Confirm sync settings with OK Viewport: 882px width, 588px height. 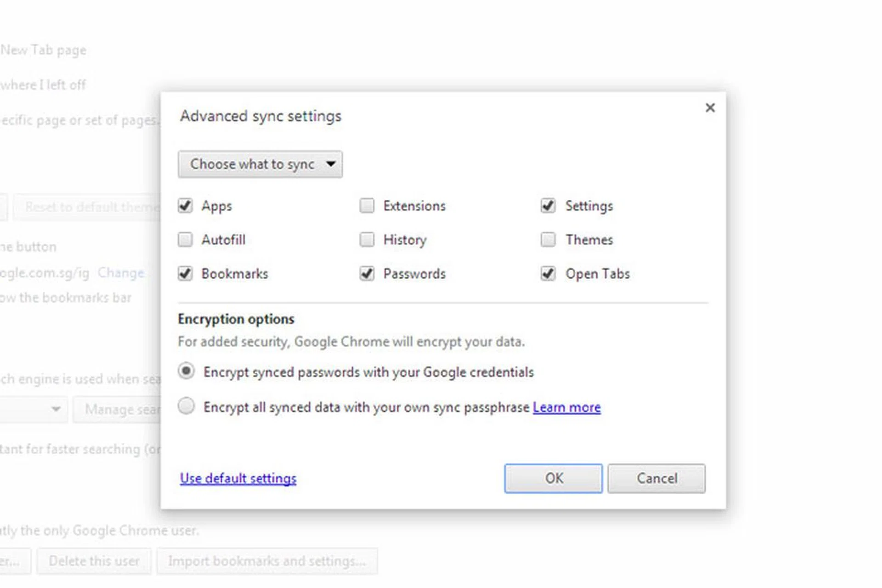pos(553,478)
